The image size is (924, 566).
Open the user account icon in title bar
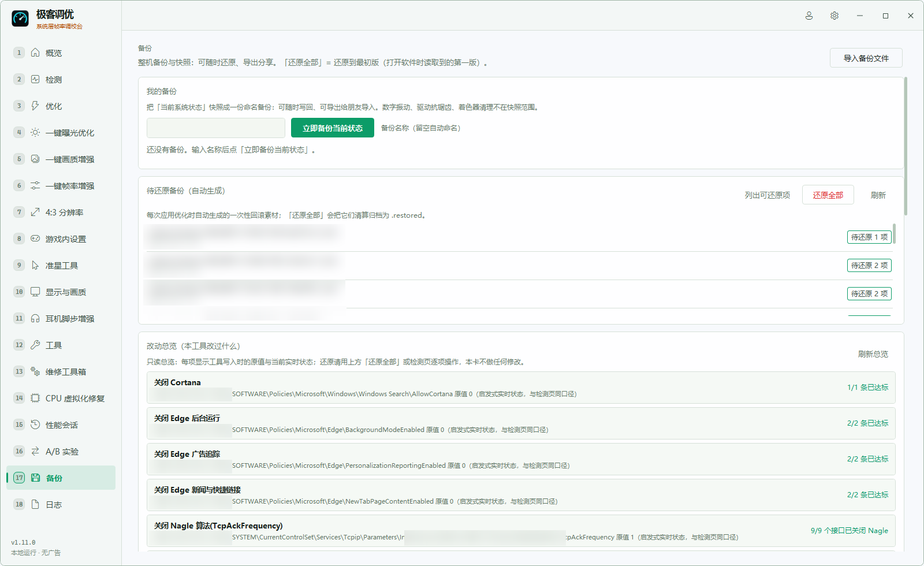click(809, 16)
